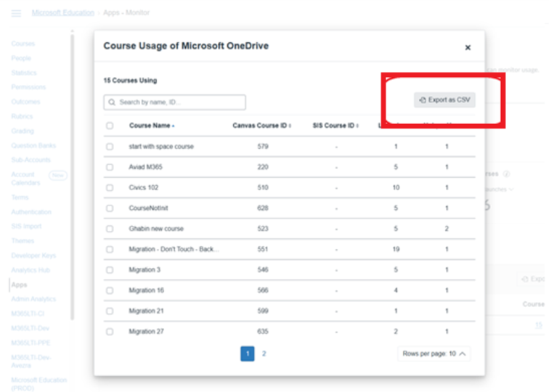Check the Ghabin new course checkbox
Image resolution: width=549 pixels, height=392 pixels.
110,229
